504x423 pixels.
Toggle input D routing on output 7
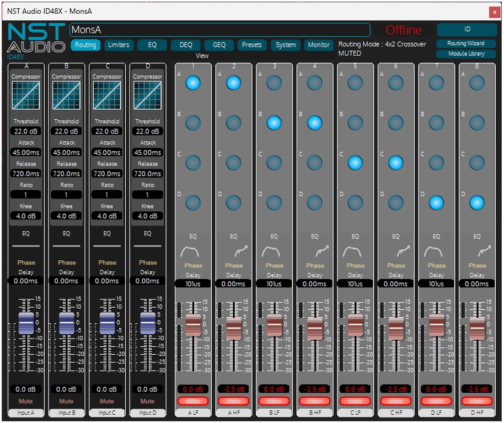pyautogui.click(x=436, y=202)
